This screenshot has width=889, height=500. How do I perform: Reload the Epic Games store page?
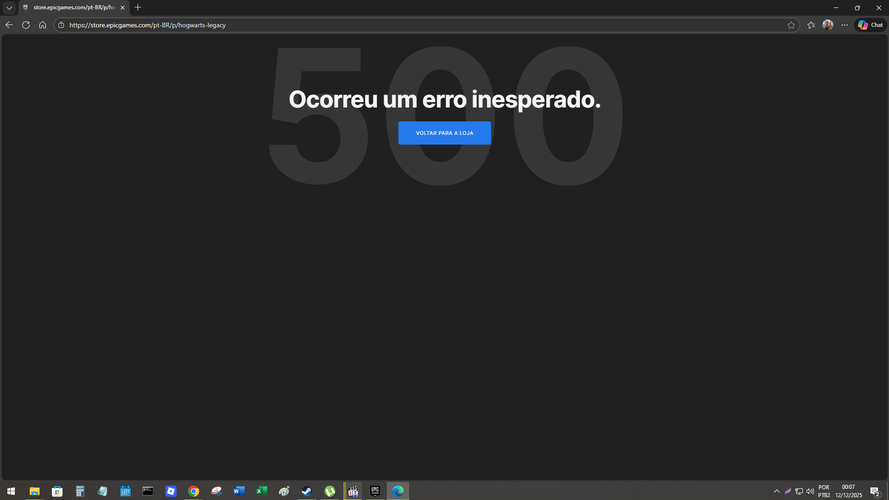[26, 25]
